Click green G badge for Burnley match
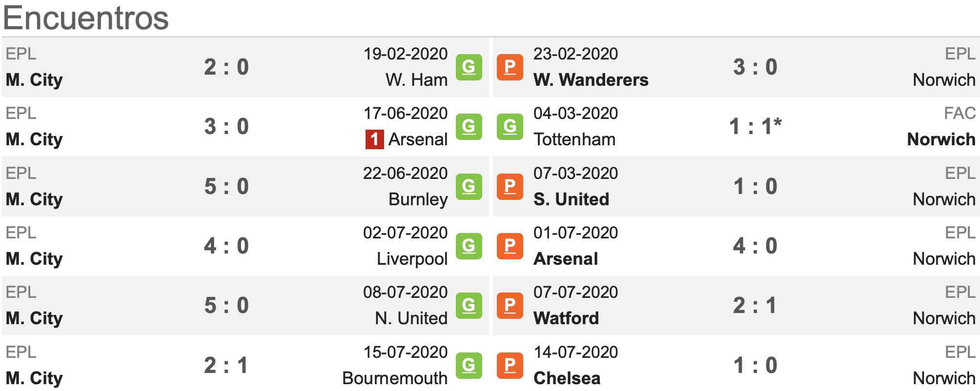980x391 pixels. click(x=469, y=186)
